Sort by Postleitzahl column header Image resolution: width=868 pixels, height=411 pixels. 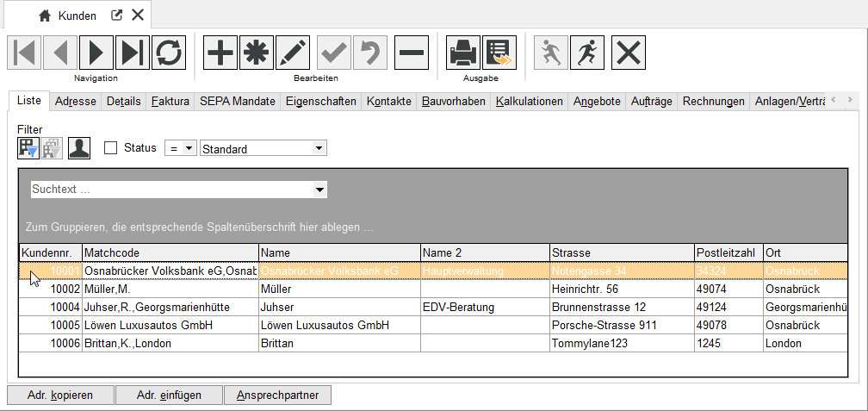click(728, 252)
